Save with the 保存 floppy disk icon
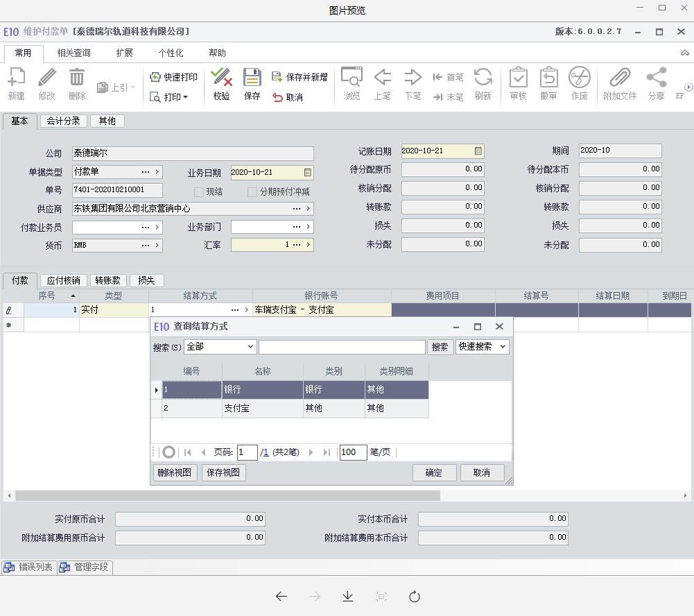694x616 pixels. click(x=252, y=77)
